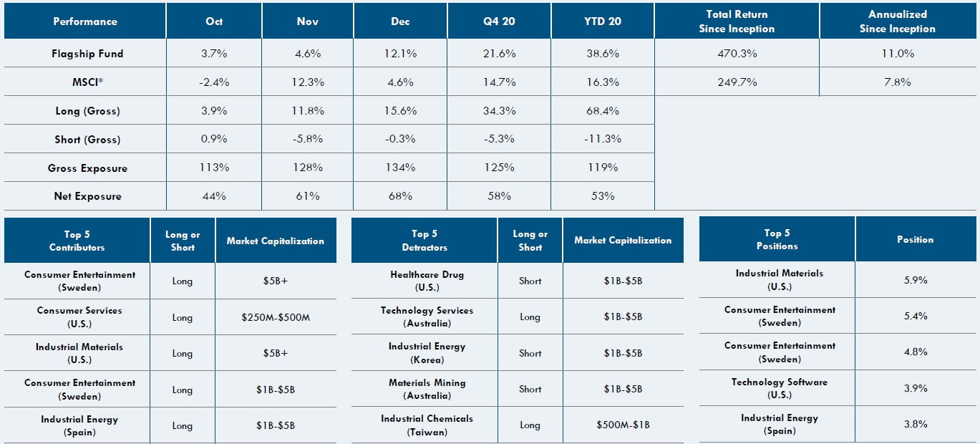This screenshot has height=444, width=980.
Task: Click the YTD 20 column header
Action: pos(602,21)
